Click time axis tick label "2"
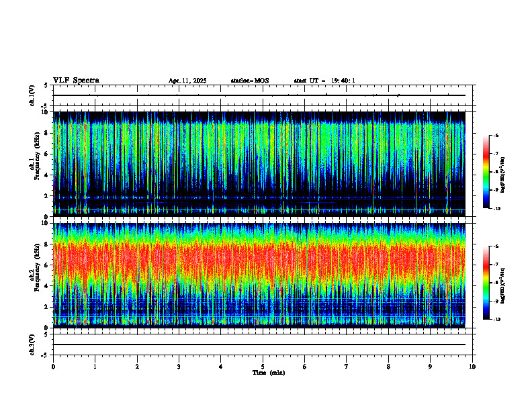The height and width of the screenshot is (411, 532). (137, 367)
